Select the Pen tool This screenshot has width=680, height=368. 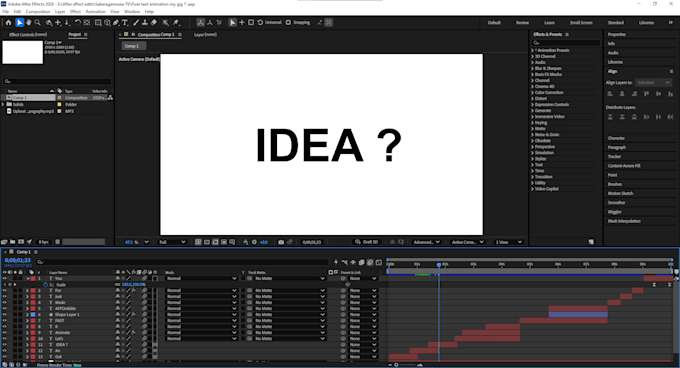[x=116, y=23]
